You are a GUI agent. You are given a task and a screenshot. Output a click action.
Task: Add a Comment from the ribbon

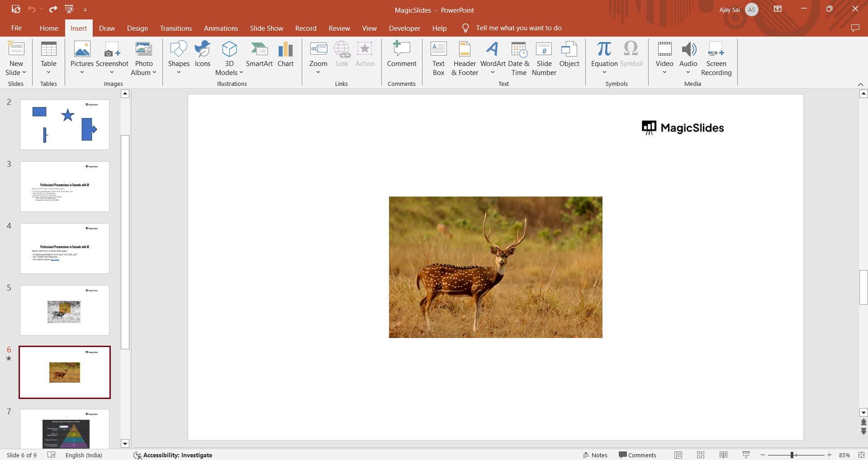(x=401, y=55)
